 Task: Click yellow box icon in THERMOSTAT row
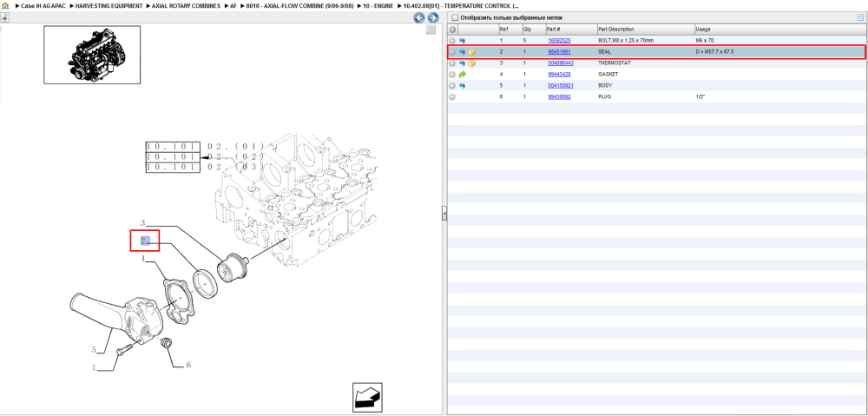click(x=471, y=63)
